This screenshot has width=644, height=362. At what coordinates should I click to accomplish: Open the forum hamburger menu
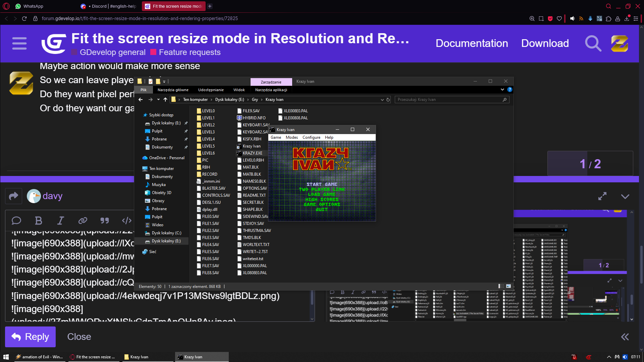click(x=19, y=44)
